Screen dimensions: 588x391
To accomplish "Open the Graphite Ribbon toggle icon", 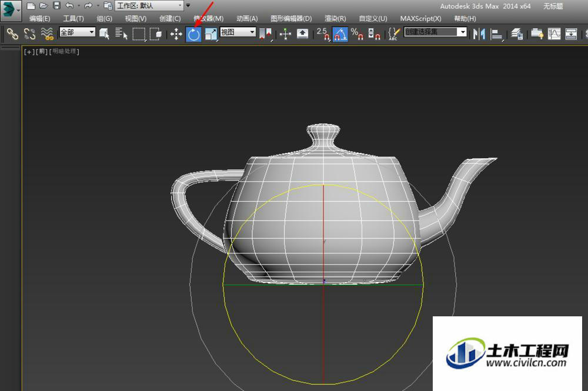I will (x=537, y=34).
